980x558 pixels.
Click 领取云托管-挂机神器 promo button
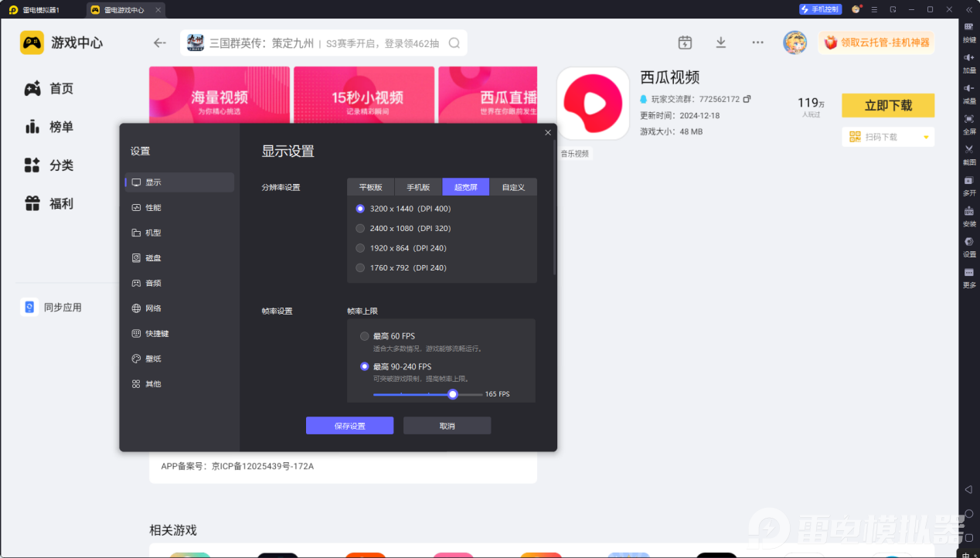click(x=876, y=43)
